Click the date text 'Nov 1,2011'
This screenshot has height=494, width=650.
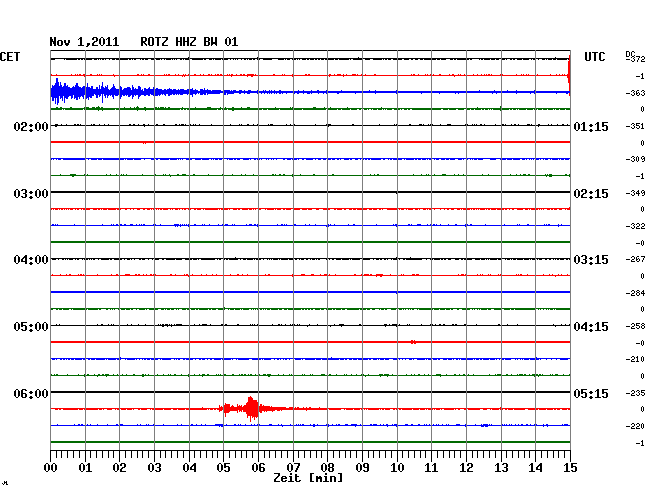pos(84,42)
